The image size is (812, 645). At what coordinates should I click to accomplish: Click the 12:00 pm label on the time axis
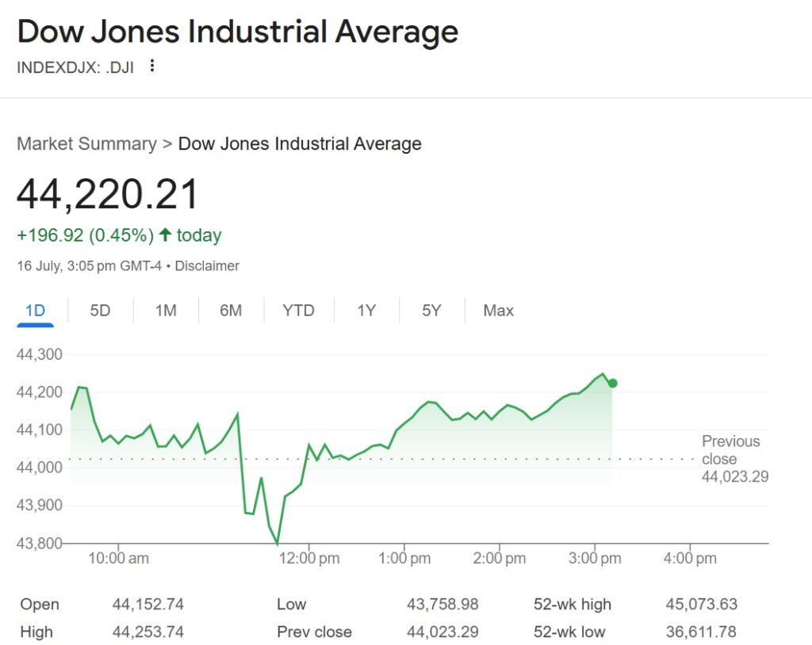(x=309, y=559)
